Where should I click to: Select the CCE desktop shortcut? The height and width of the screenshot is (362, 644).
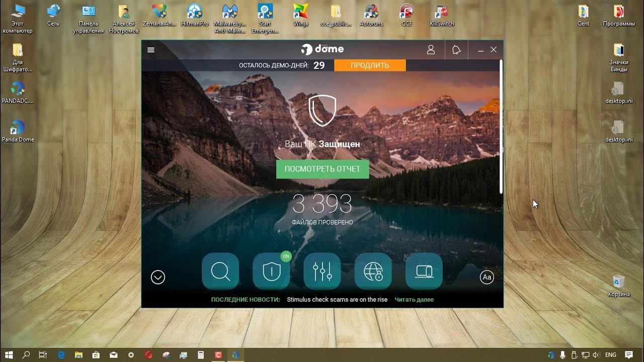[406, 16]
